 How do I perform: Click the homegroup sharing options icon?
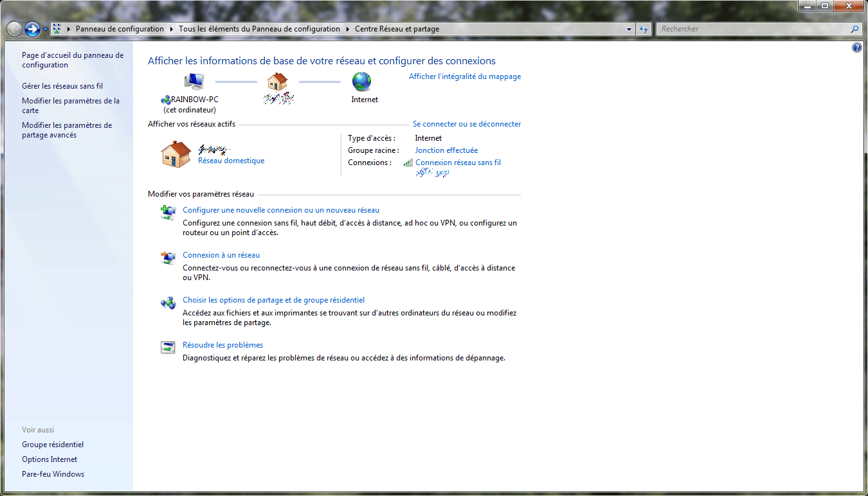tap(168, 303)
